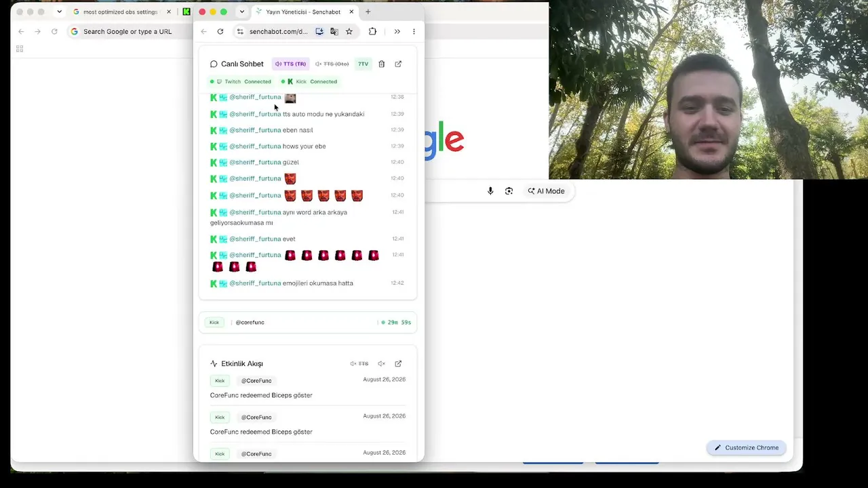The height and width of the screenshot is (488, 868).
Task: Select the message "eben nasıl"
Action: click(298, 130)
